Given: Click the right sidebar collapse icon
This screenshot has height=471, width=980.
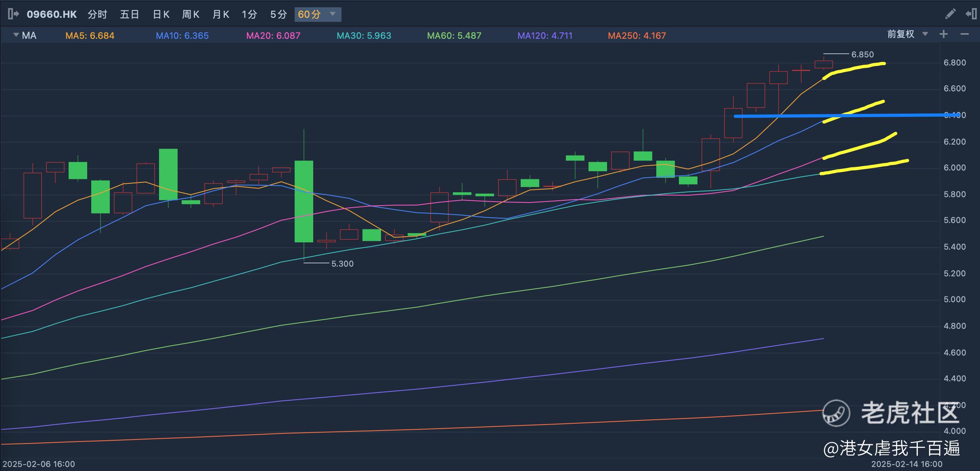Looking at the screenshot, I should point(971,14).
